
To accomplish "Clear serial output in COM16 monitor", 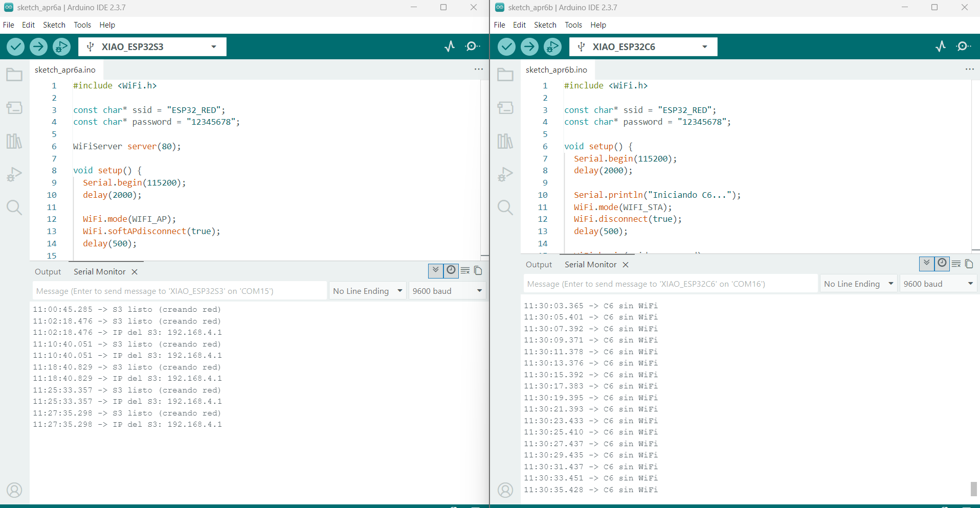I will (956, 264).
